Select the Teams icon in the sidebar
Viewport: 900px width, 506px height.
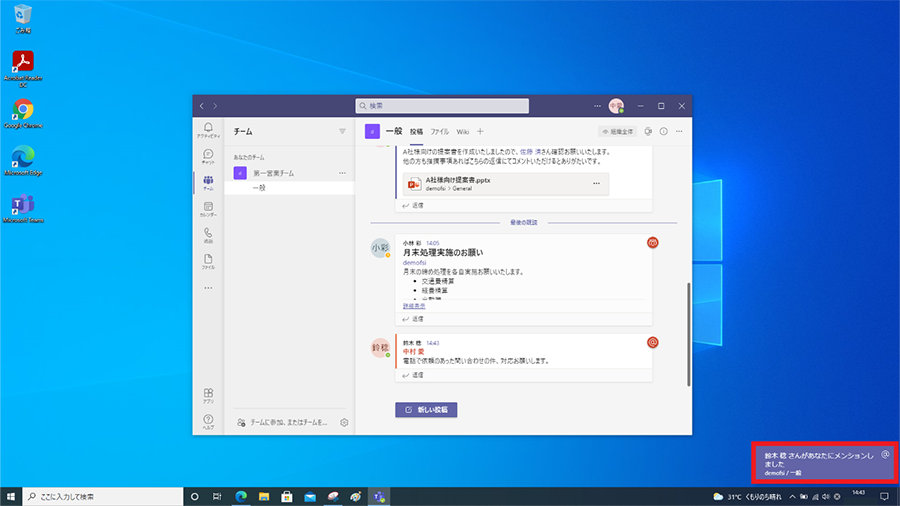click(208, 182)
